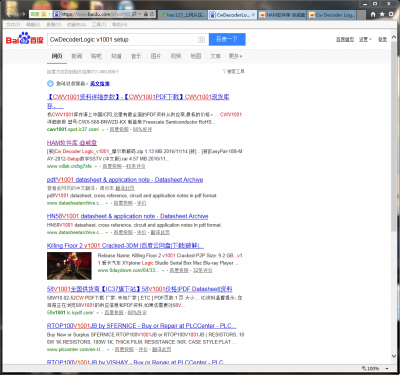Open pdfV1001 datasheet & application note result
Image resolution: width=400 pixels, height=375 pixels.
point(125,180)
